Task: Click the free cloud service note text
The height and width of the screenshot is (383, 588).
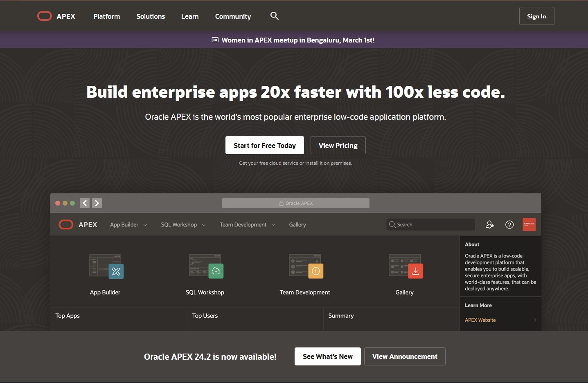Action: click(295, 163)
